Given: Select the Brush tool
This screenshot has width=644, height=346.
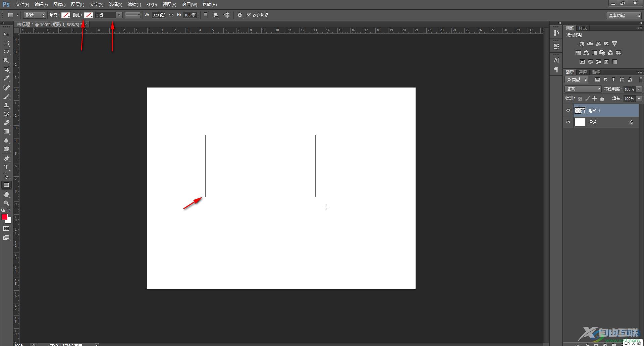Looking at the screenshot, I should pyautogui.click(x=6, y=97).
